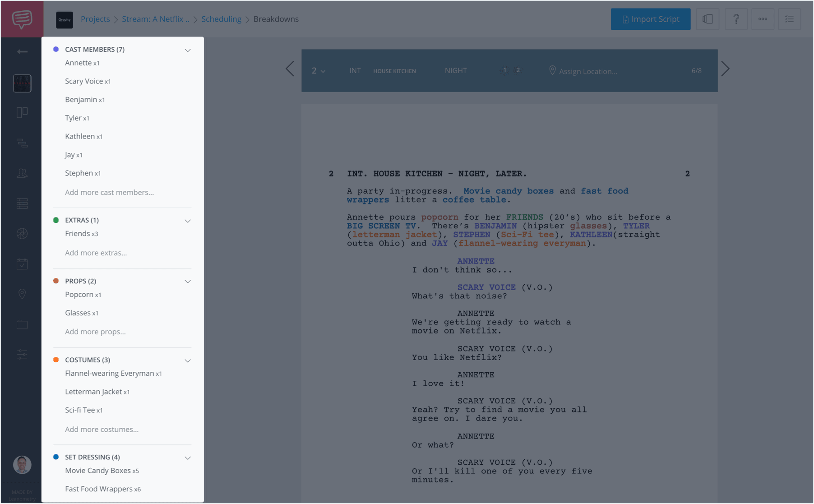Open the project thumbnail in sidebar
Viewport: 814px width, 504px height.
pyautogui.click(x=22, y=83)
